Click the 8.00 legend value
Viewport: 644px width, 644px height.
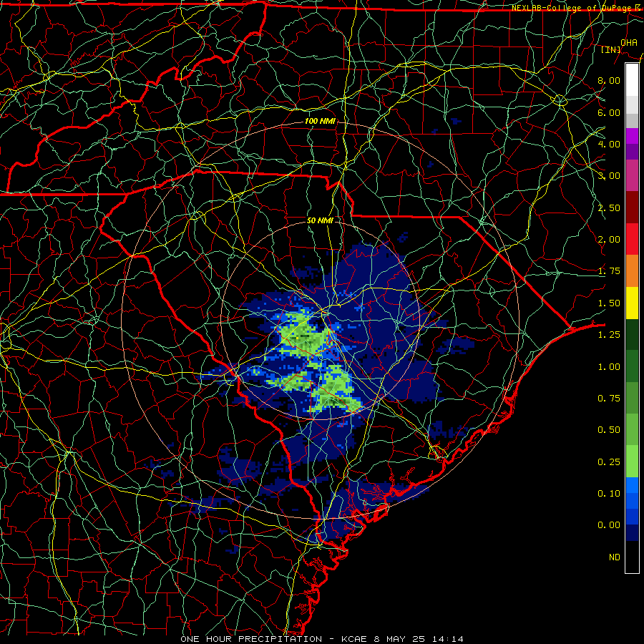[609, 80]
